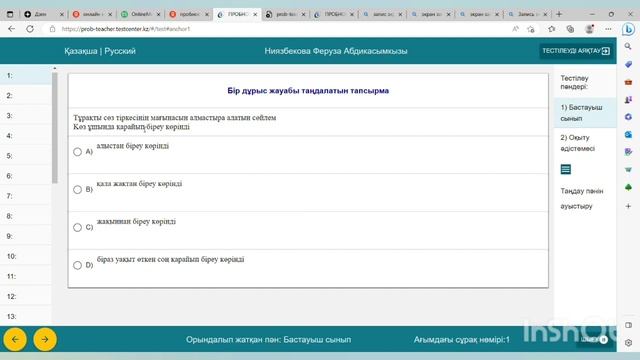Switch to the active ПРОБНО browser tab
Image resolution: width=640 pixels, height=360 pixels.
[238, 14]
